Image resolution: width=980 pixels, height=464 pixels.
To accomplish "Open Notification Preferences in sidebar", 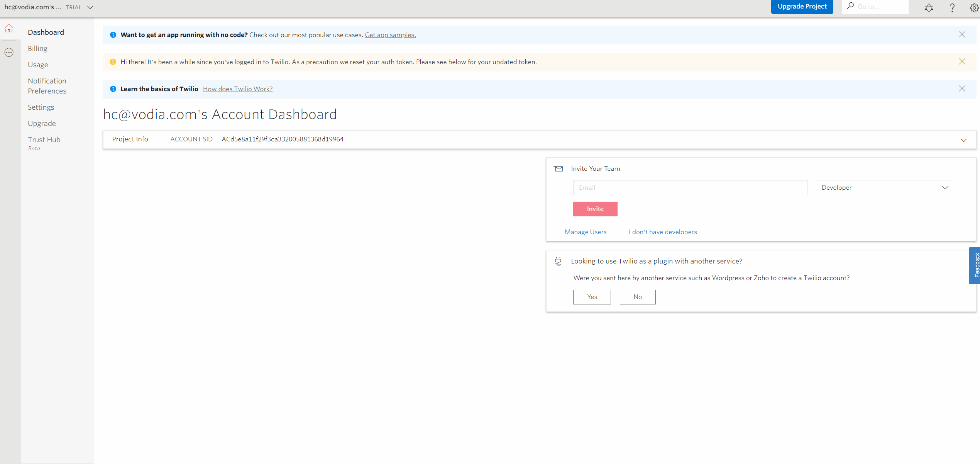I will 47,86.
